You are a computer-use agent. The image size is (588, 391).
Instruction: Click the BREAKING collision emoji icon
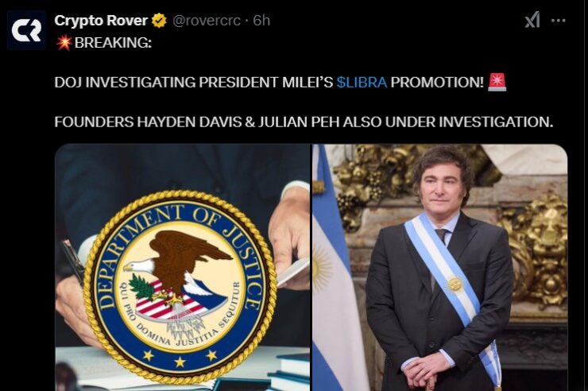pos(64,43)
